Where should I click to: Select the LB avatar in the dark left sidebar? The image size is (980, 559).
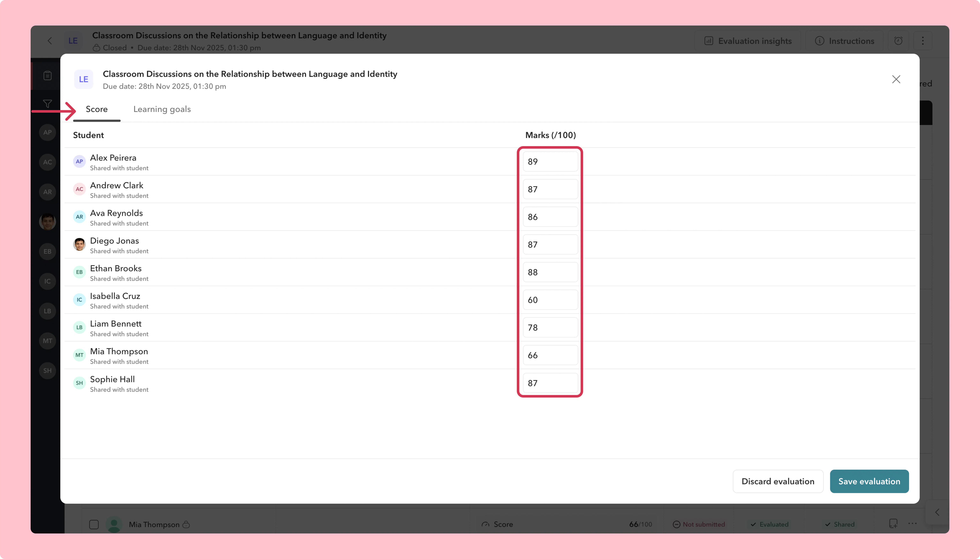[48, 311]
